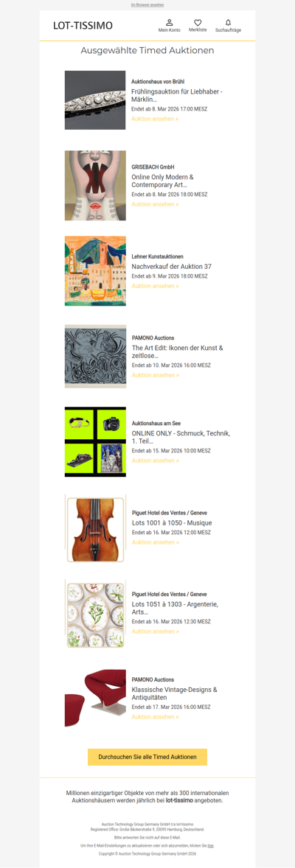This screenshot has width=295, height=868.
Task: Open the diamond brooch auction thumbnail
Action: coord(95,100)
